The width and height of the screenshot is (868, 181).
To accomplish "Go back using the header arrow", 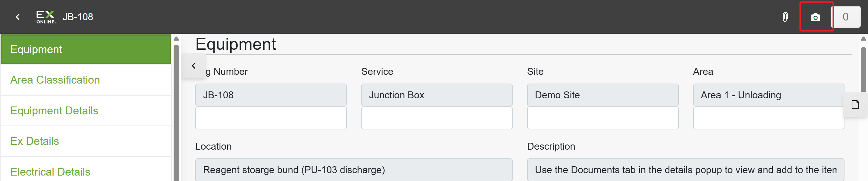I will [x=18, y=17].
